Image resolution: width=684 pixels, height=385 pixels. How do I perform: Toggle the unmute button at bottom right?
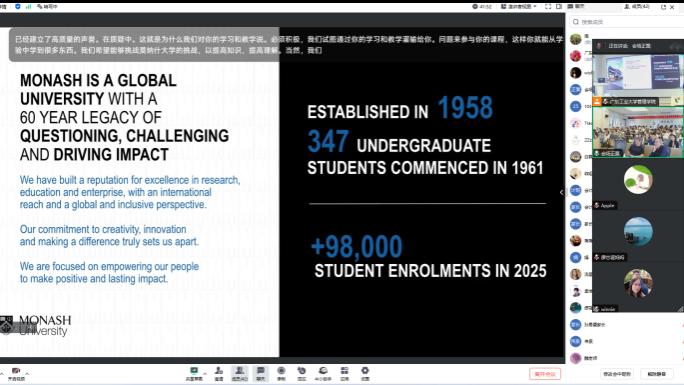(656, 374)
